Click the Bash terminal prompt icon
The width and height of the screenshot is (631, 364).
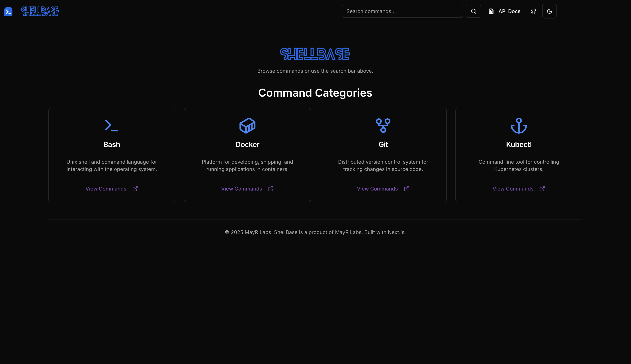click(112, 125)
